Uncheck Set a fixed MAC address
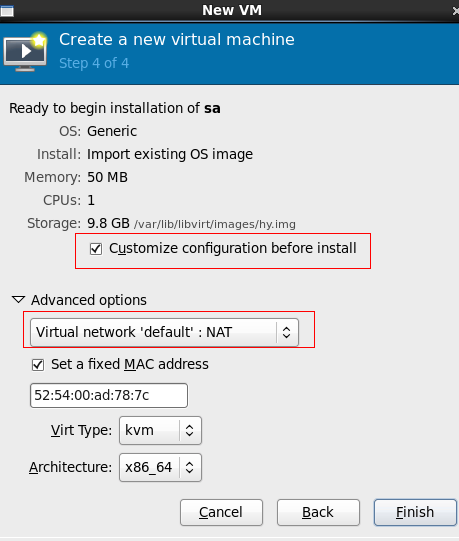The height and width of the screenshot is (541, 459). [x=38, y=365]
